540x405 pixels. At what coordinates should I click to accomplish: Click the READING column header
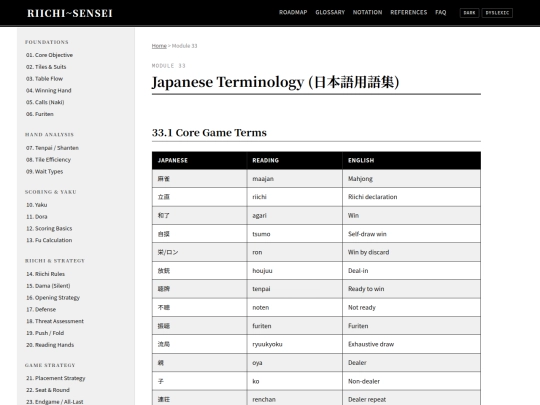pyautogui.click(x=295, y=160)
